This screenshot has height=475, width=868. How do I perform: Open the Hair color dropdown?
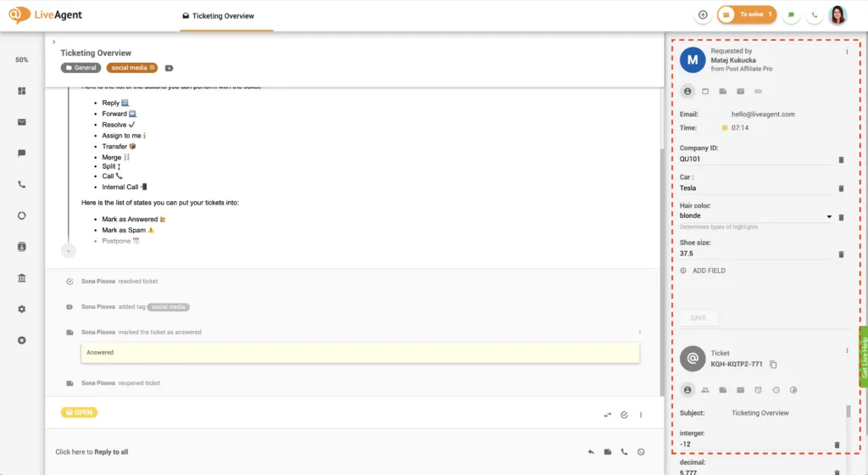coord(828,217)
